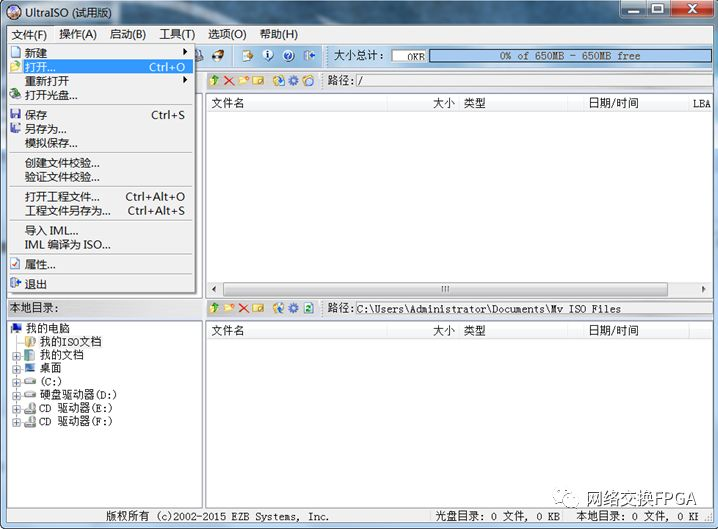The image size is (718, 529).
Task: Create new folder in local directory toolbar
Action: click(x=229, y=308)
